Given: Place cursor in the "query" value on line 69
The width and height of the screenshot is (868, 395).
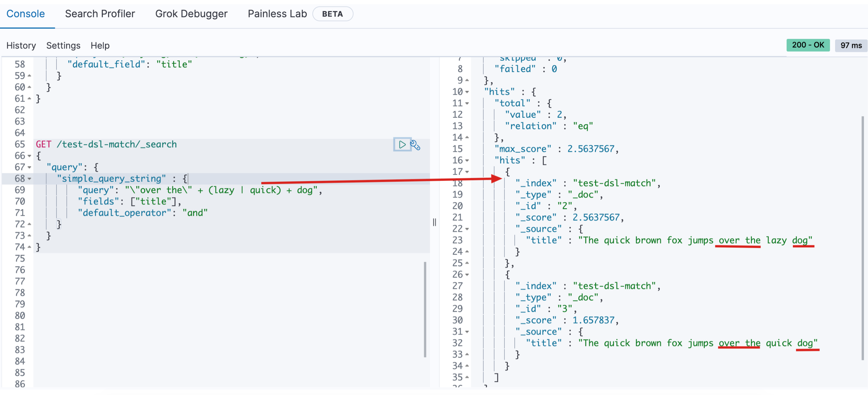Looking at the screenshot, I should click(x=221, y=190).
